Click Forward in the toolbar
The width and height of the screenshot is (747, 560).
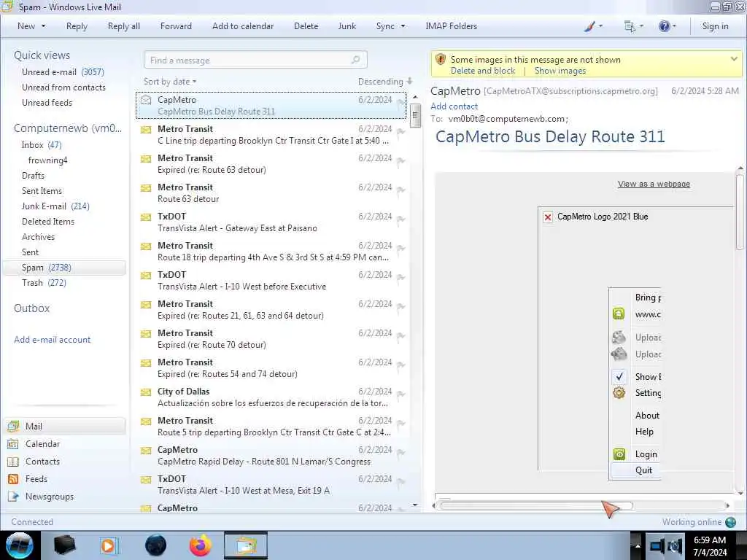tap(176, 27)
